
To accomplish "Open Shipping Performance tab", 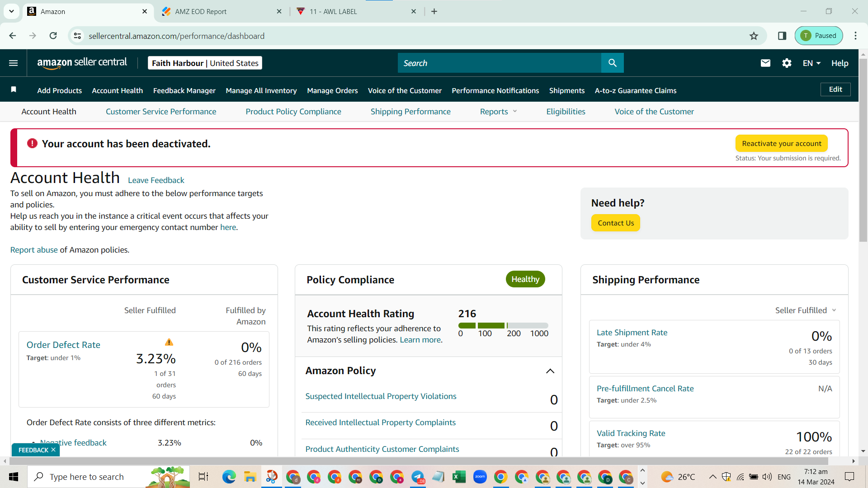I will (x=410, y=112).
